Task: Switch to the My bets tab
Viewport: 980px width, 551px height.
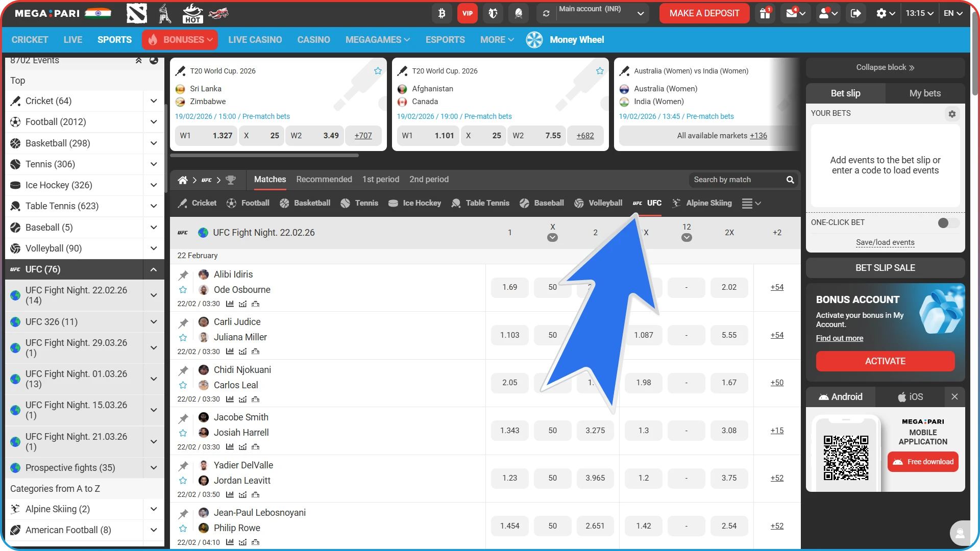Action: point(924,93)
